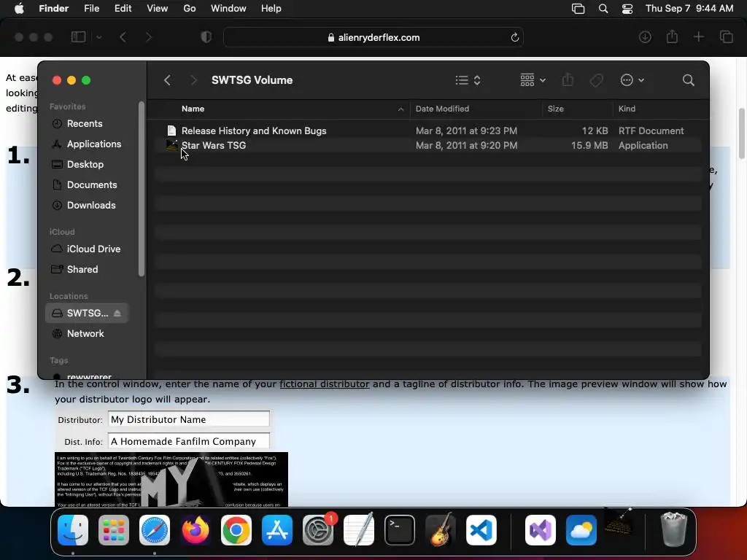Click the Finder forward navigation arrow

193,80
